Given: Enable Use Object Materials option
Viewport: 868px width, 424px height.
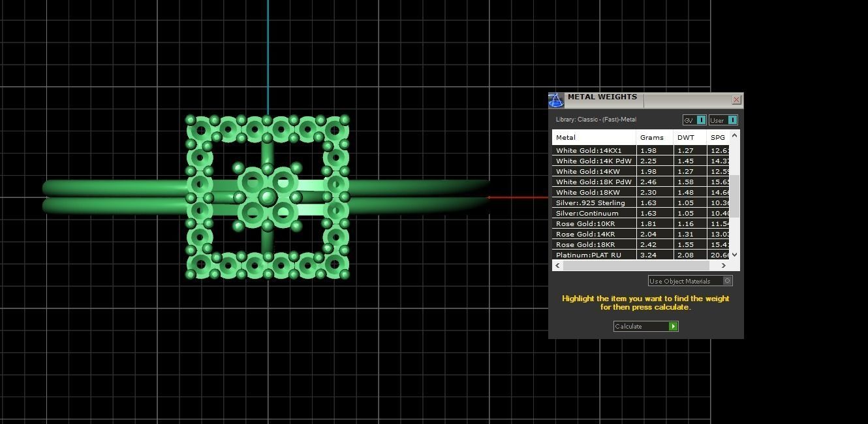Looking at the screenshot, I should (x=690, y=281).
